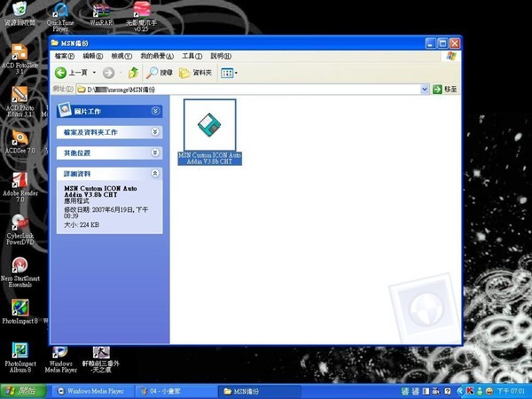Switch to the 04 - 小畫家 taskbar button
The image size is (532, 399).
pyautogui.click(x=176, y=391)
